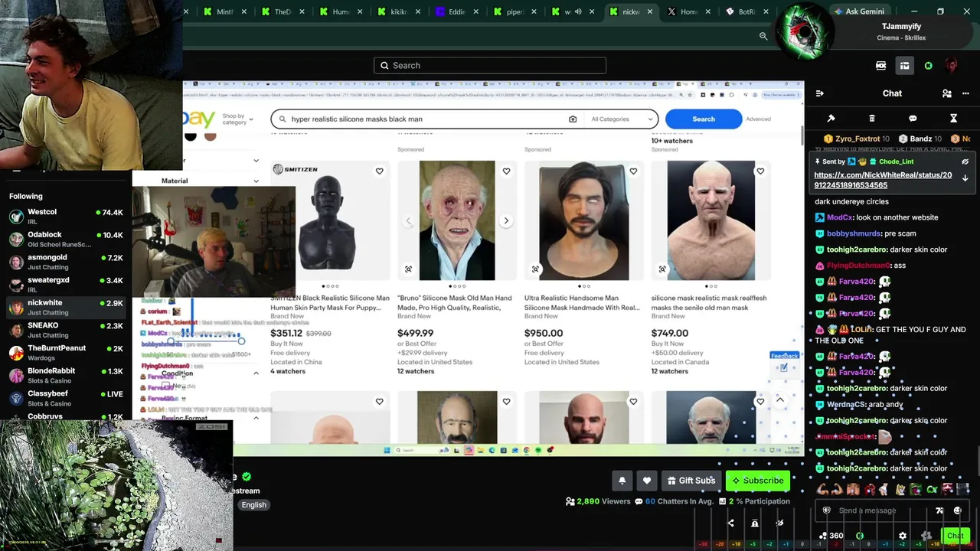The height and width of the screenshot is (551, 980).
Task: Click the moderation hammer icon in chat
Action: [831, 119]
